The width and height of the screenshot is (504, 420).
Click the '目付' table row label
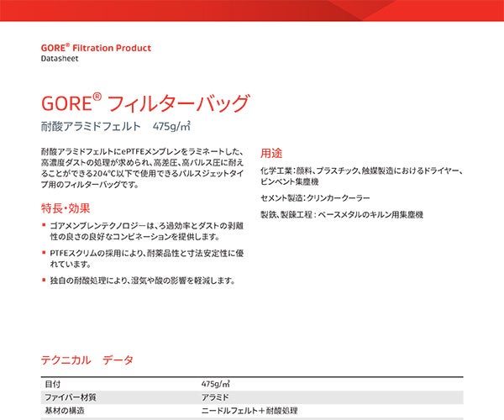[x=52, y=384]
